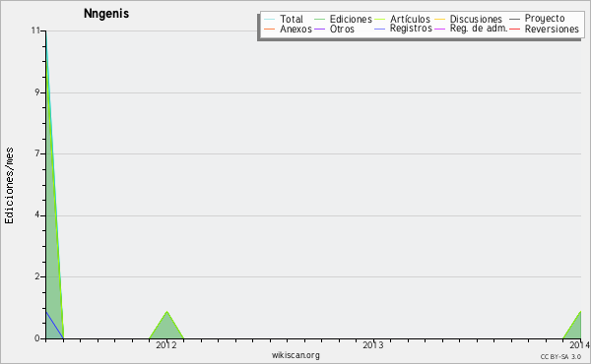Click the y-axis value 0
Image resolution: width=591 pixels, height=364 pixels.
(x=37, y=338)
